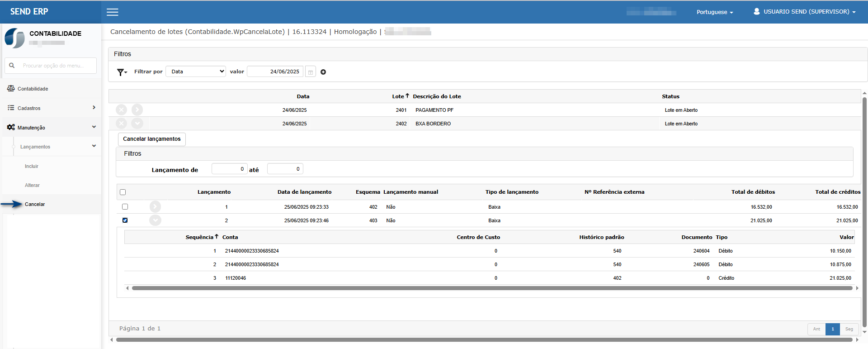Image resolution: width=868 pixels, height=349 pixels.
Task: Click inner grid scroll-left arrow
Action: 127,288
